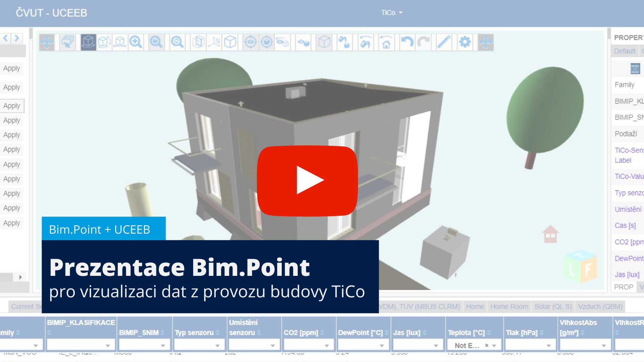Open BIMIP_SNIM filter dropdown
This screenshot has height=362, width=644.
[144, 345]
